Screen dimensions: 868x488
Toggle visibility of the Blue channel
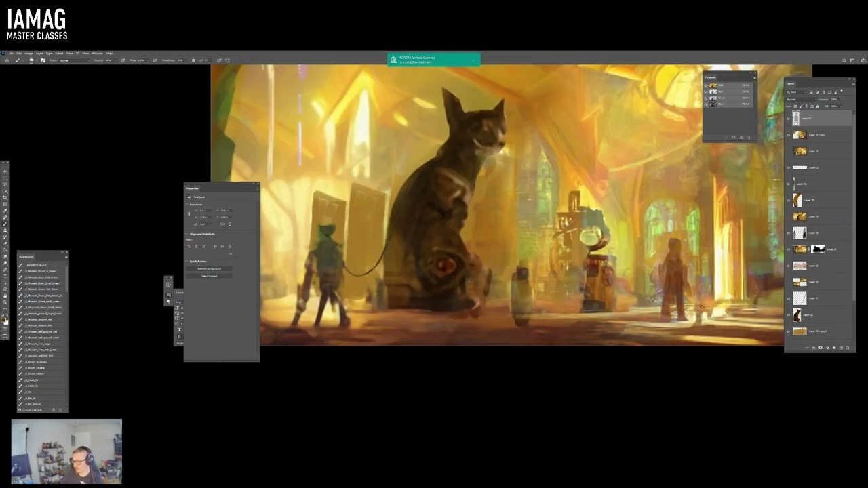click(706, 104)
